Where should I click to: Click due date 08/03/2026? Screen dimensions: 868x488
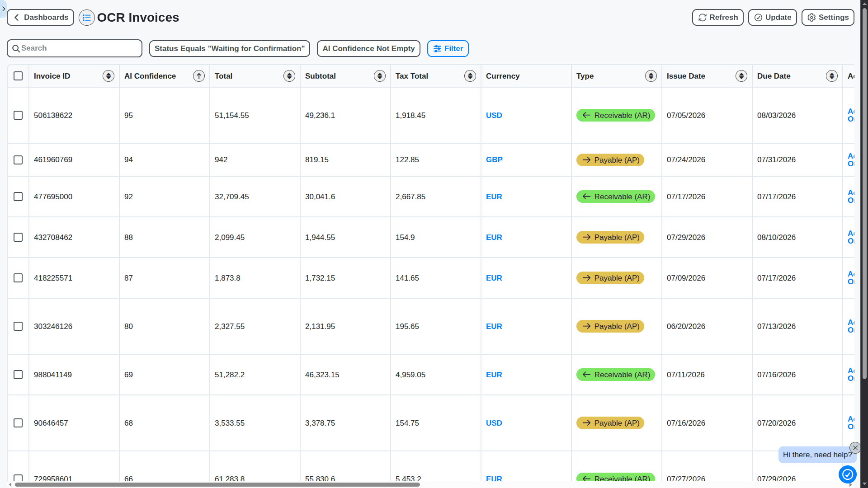[776, 115]
